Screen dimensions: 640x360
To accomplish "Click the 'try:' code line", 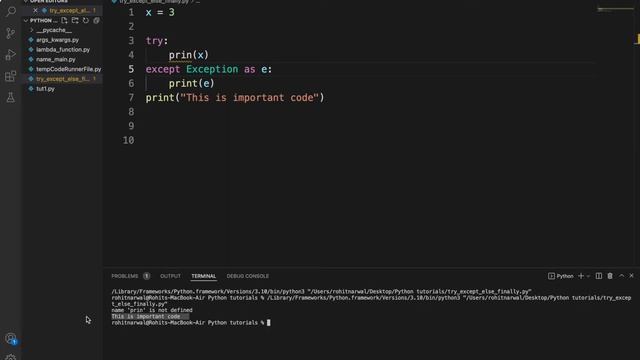I will [157, 41].
